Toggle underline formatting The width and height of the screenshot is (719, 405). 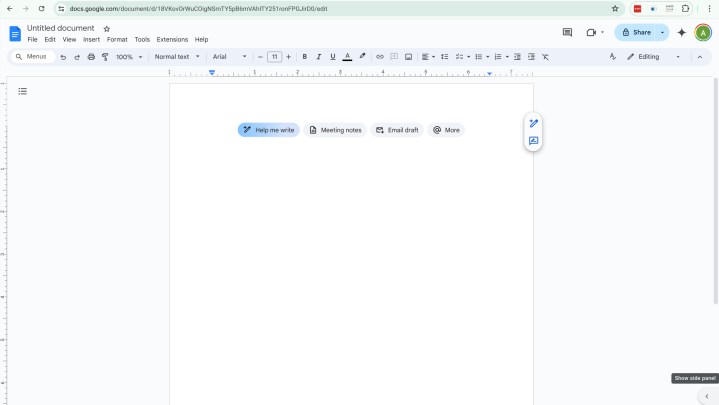pos(332,57)
